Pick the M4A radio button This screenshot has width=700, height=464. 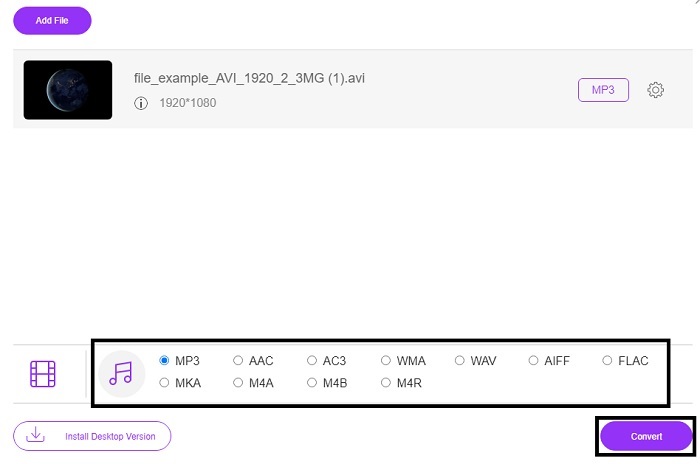pos(238,382)
